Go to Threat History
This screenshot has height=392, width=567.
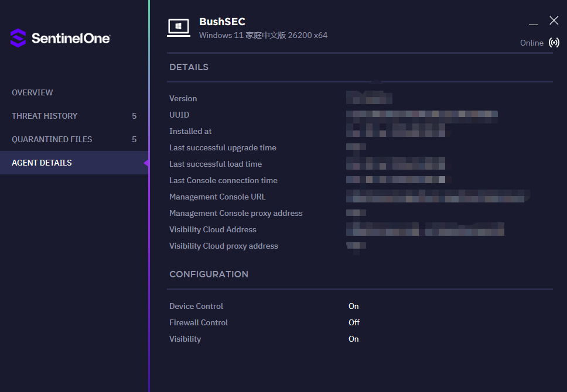45,116
